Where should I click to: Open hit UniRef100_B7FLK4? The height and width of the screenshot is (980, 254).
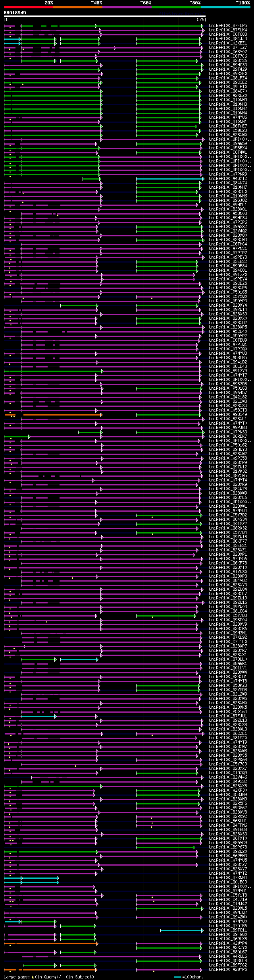click(x=228, y=30)
